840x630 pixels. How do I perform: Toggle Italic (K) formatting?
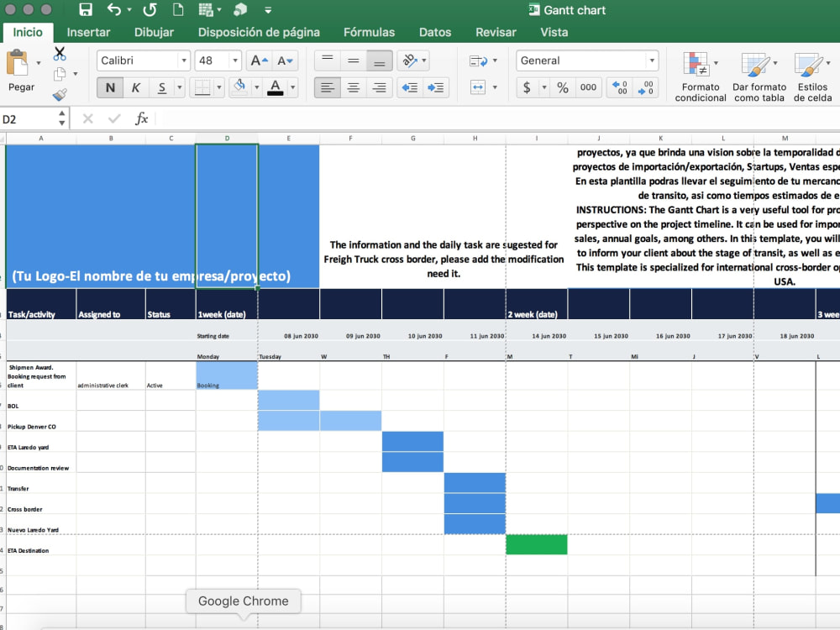(135, 87)
